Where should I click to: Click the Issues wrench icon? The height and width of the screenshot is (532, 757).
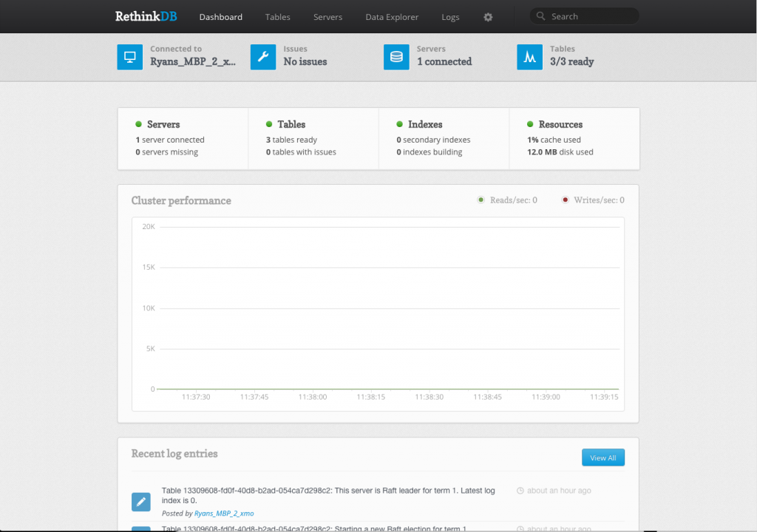[263, 57]
